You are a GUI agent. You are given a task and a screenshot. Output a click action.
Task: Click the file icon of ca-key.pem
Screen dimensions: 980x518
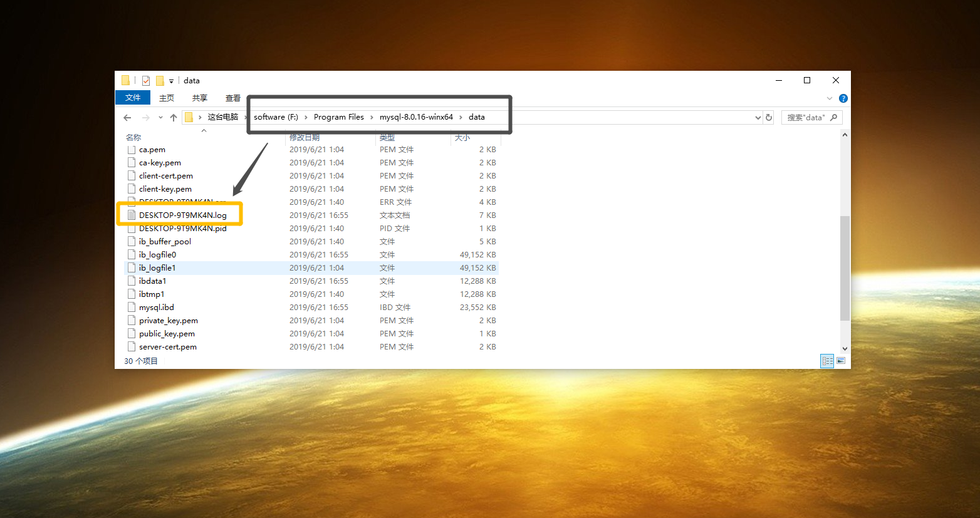click(x=132, y=162)
